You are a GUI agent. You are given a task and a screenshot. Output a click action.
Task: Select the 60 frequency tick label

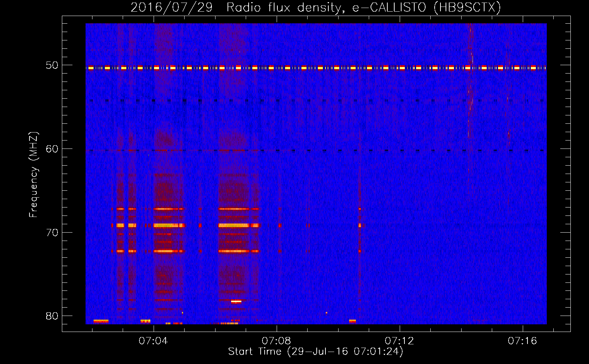point(52,149)
